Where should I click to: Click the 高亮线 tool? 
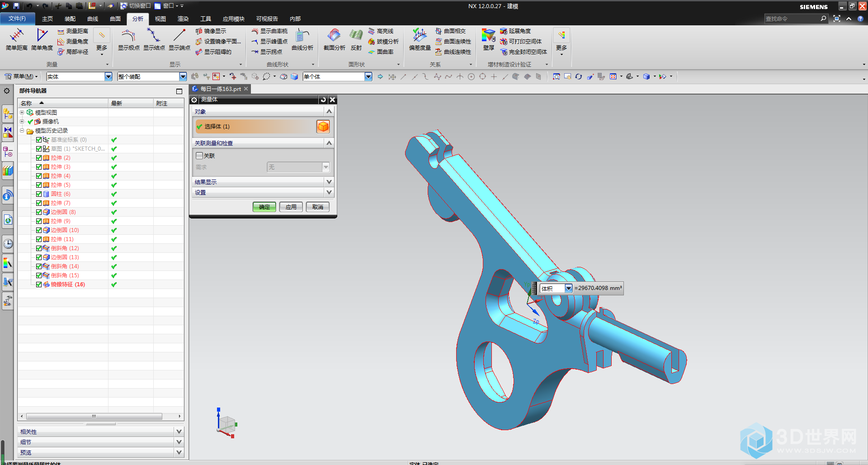tap(381, 31)
